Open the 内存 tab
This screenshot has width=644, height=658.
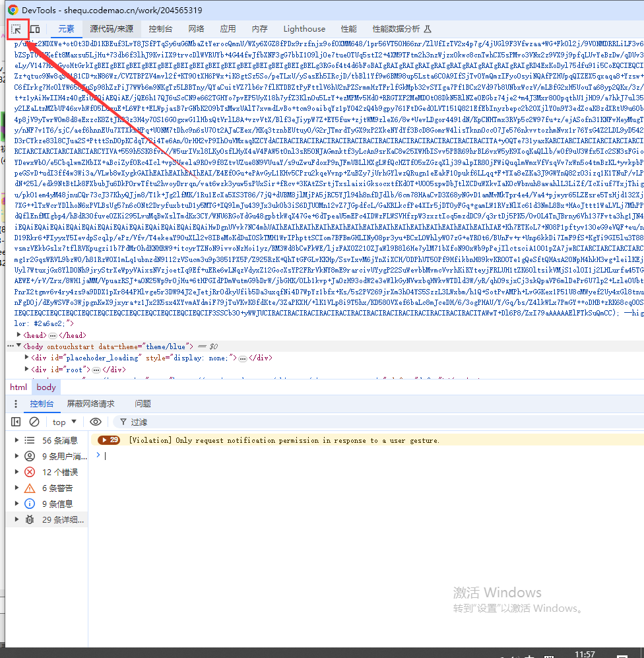260,29
